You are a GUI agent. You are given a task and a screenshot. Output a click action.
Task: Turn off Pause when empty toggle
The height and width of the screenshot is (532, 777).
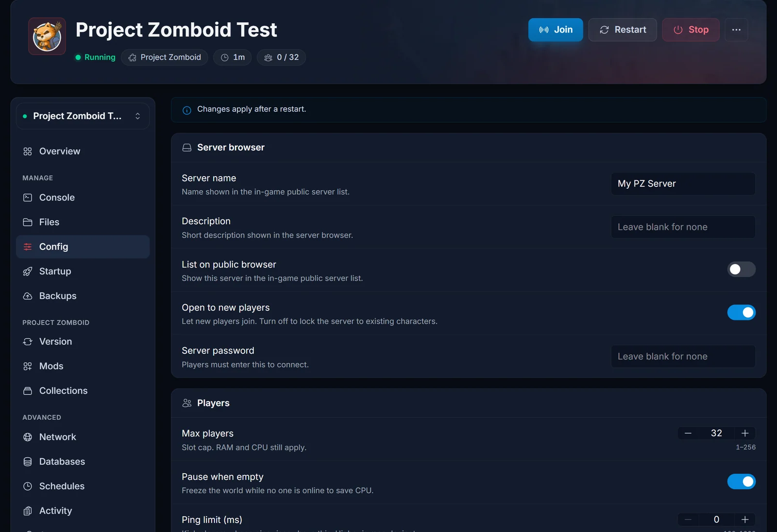[741, 482]
